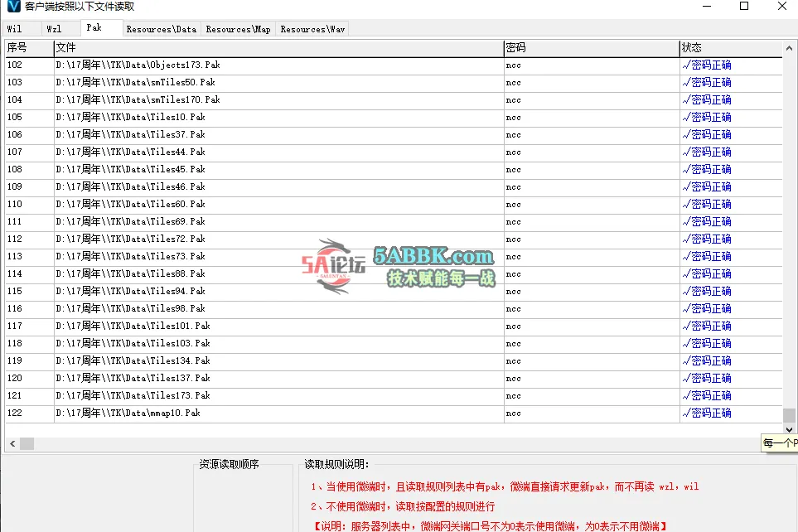
Task: Select file row Tiles73.Pak
Action: point(394,256)
